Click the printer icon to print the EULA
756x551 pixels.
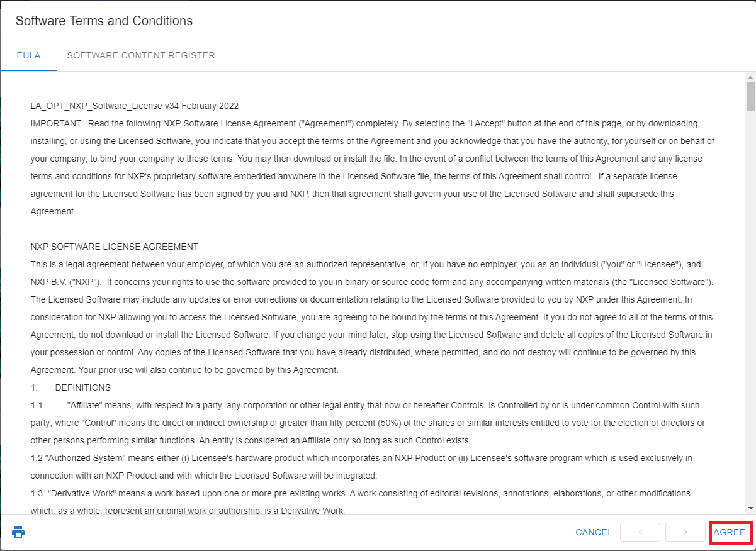click(18, 532)
